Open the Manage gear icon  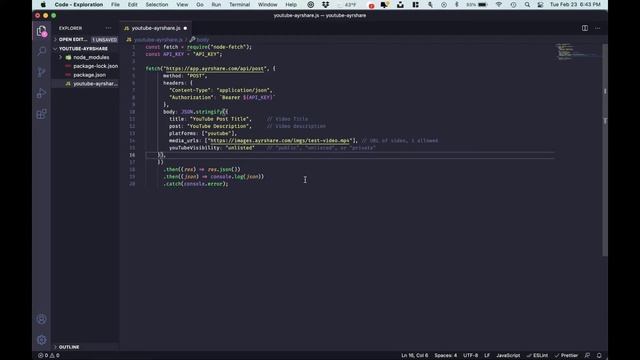(x=41, y=340)
